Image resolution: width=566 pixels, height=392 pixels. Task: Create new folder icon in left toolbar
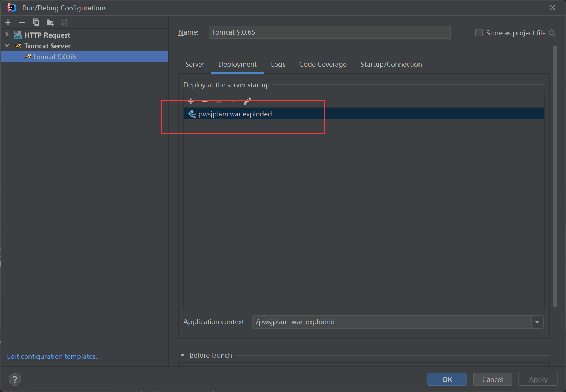click(x=51, y=23)
